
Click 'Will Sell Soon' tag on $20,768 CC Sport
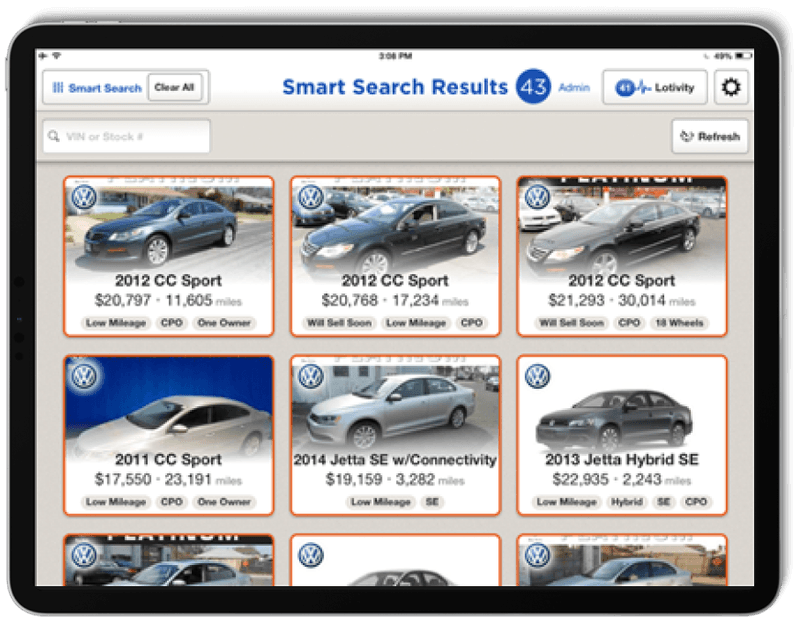point(339,323)
